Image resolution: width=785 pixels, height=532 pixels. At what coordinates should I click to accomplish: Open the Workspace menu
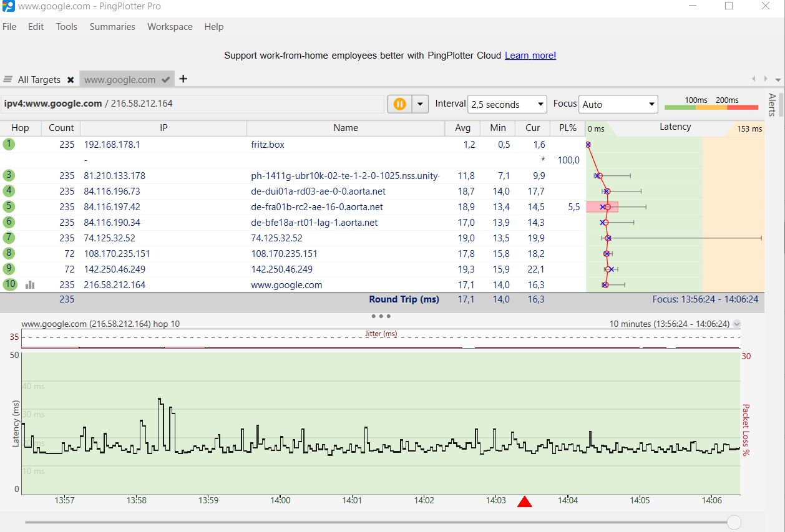[x=170, y=27]
